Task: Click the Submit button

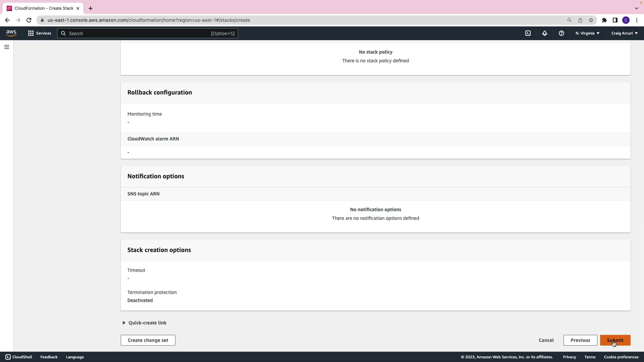Action: tap(615, 340)
